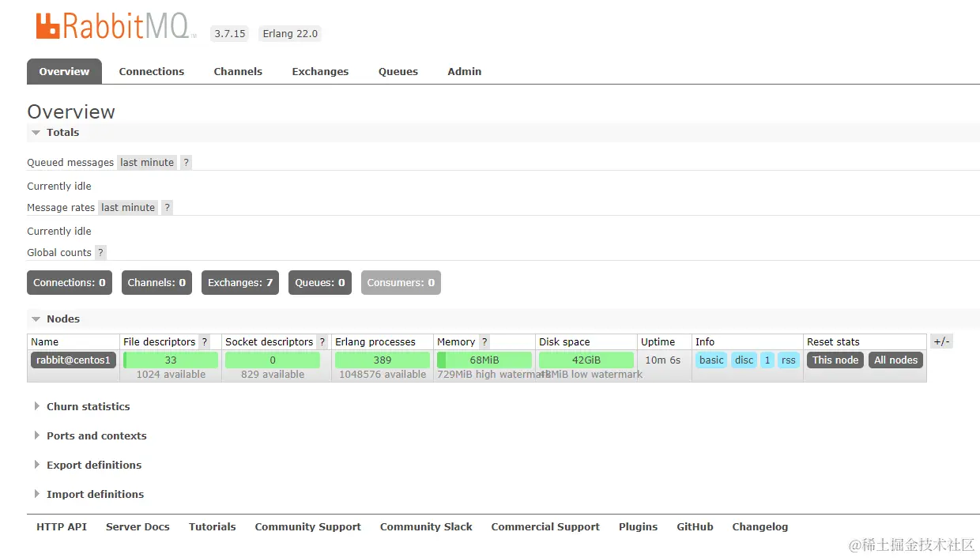Click the Connections: 0 count button
This screenshot has height=558, width=980.
tap(70, 283)
